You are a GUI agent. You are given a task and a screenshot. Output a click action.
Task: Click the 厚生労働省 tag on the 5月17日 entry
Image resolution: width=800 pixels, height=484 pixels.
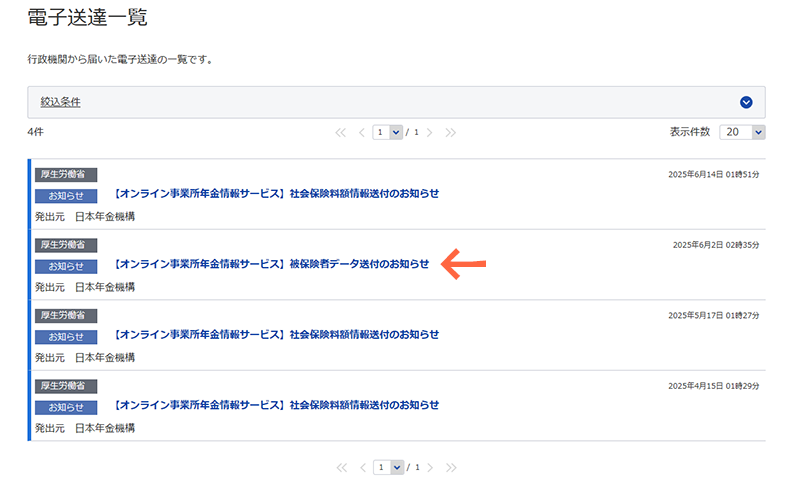coord(66,315)
